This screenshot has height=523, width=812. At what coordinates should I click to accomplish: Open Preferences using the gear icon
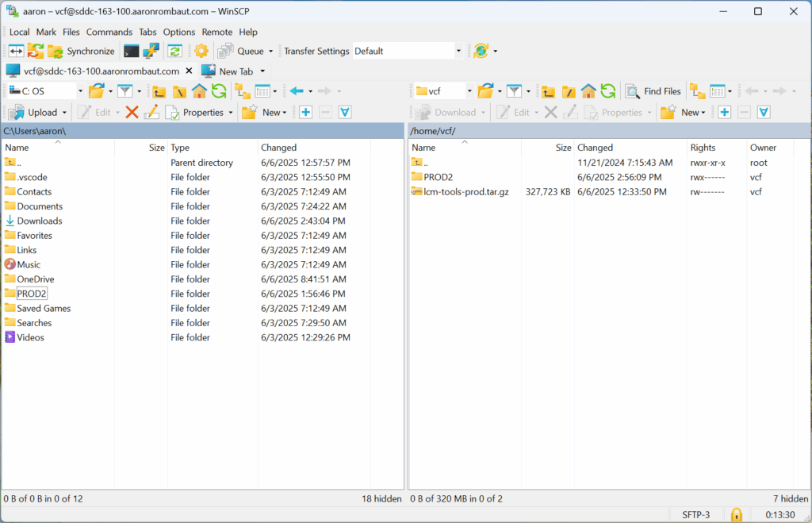(x=201, y=51)
